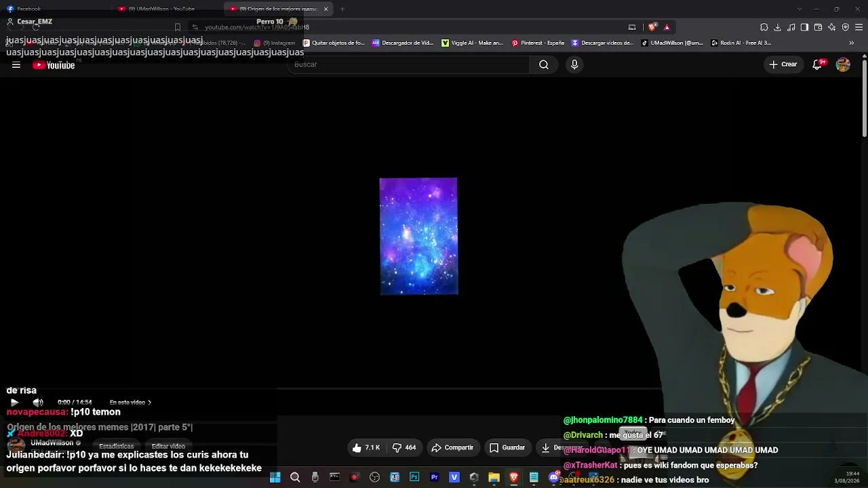Like the video with 7.1 K likes
868x488 pixels.
coord(366,447)
